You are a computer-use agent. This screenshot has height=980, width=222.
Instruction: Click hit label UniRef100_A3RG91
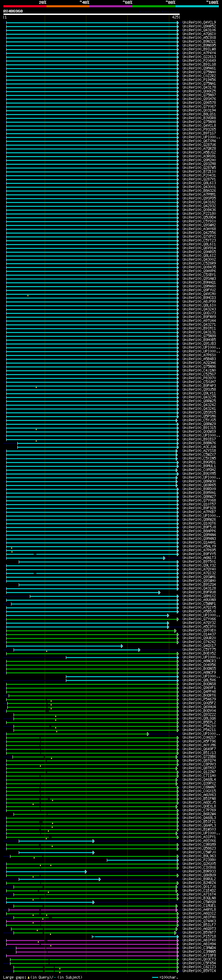click(x=199, y=156)
